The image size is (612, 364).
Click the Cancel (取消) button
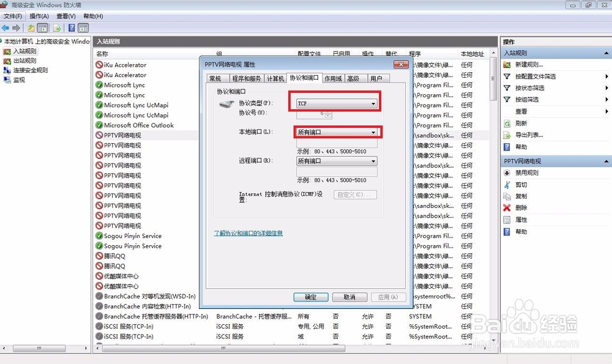tap(349, 297)
